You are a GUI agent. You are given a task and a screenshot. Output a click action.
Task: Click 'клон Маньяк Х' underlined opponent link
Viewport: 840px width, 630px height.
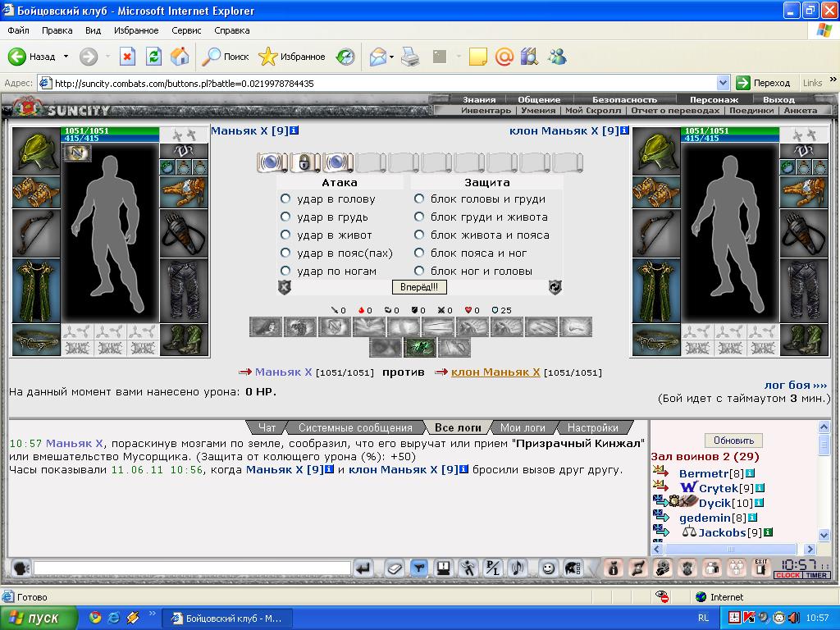[x=495, y=372]
